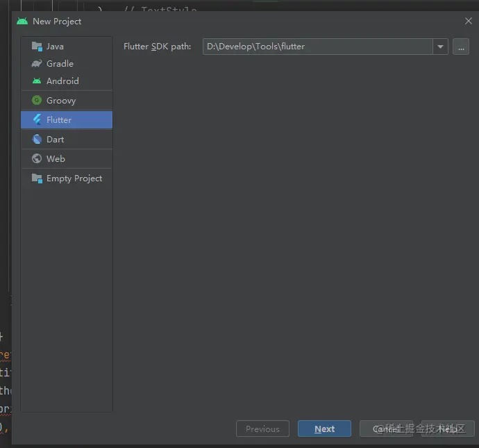Click the Cancel button
The image size is (479, 448).
[x=386, y=429]
